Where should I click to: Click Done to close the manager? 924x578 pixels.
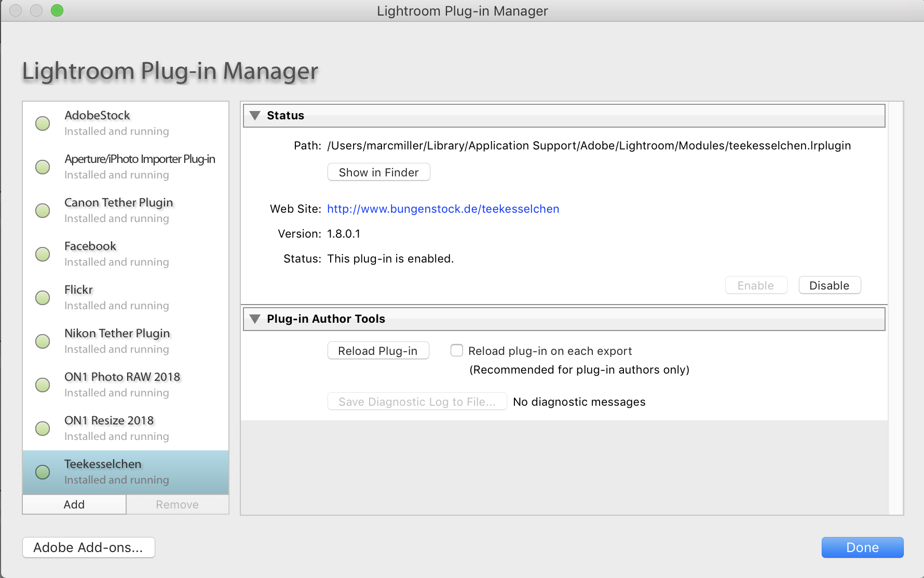(x=862, y=547)
